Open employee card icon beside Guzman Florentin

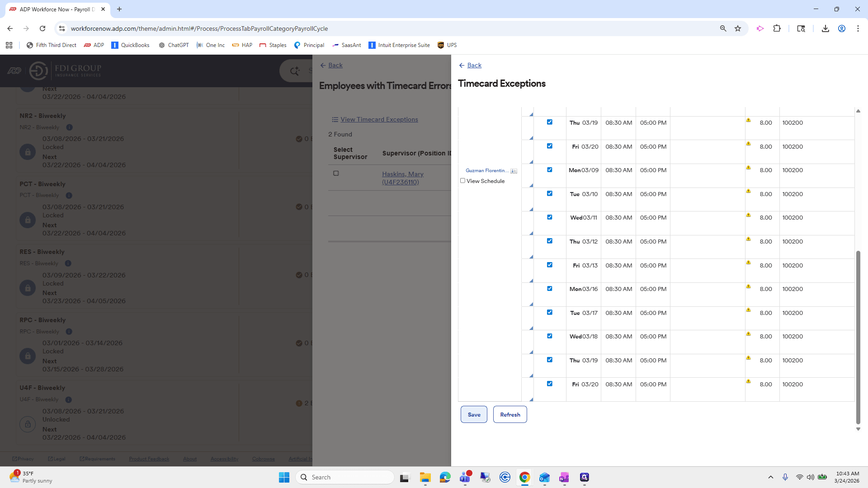pos(514,171)
